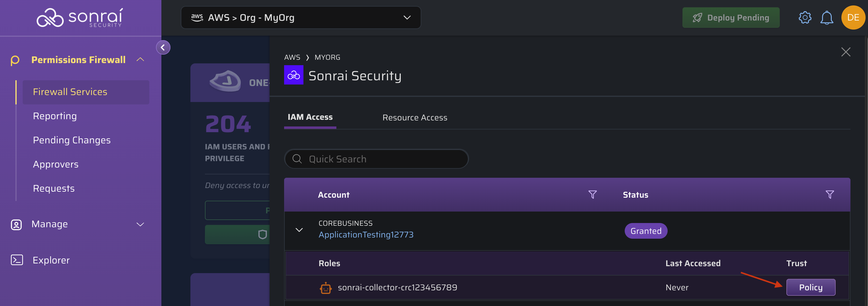The image size is (868, 306).
Task: Click the one-click hat icon on card
Action: [225, 81]
